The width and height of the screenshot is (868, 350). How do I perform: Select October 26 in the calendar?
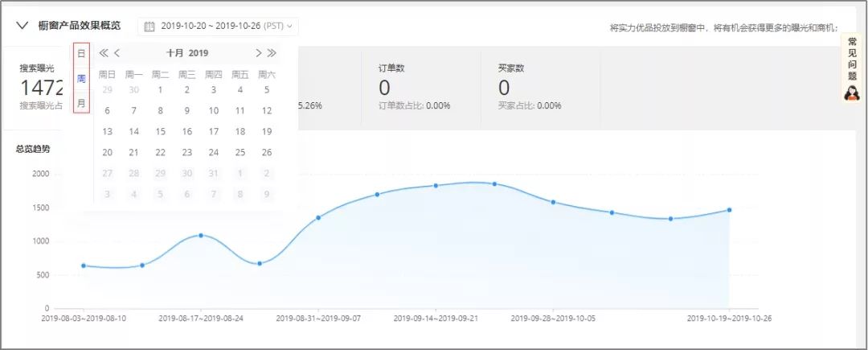tap(267, 152)
